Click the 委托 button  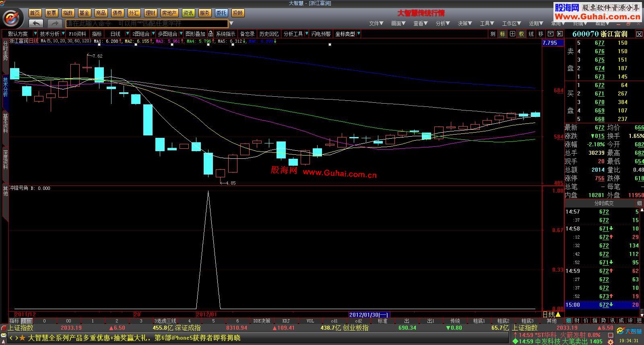(x=221, y=13)
